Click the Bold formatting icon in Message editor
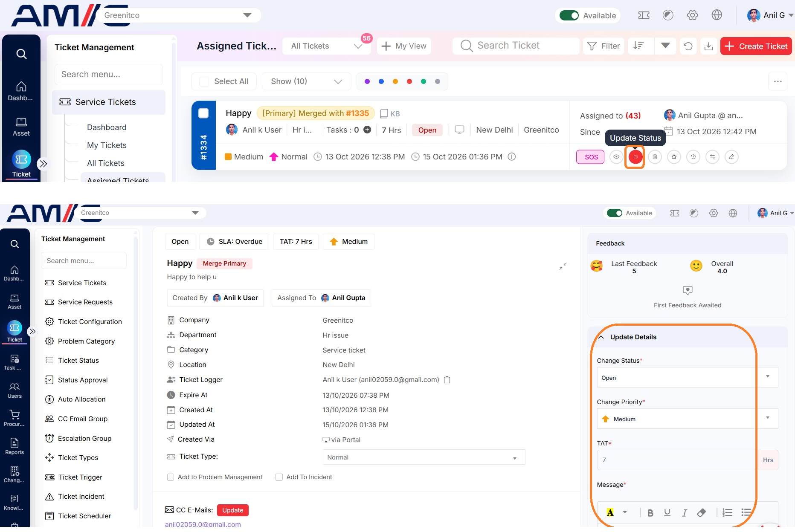The height and width of the screenshot is (532, 795). (650, 513)
